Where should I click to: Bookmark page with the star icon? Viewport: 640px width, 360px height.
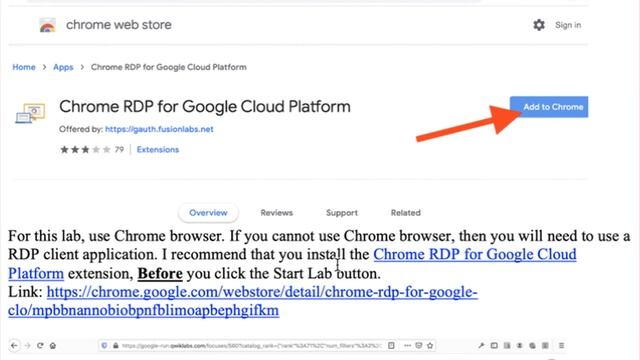(x=430, y=345)
